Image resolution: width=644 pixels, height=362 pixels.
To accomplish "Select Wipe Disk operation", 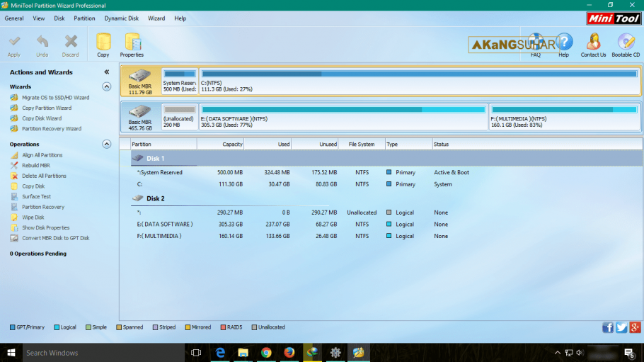I will tap(33, 217).
